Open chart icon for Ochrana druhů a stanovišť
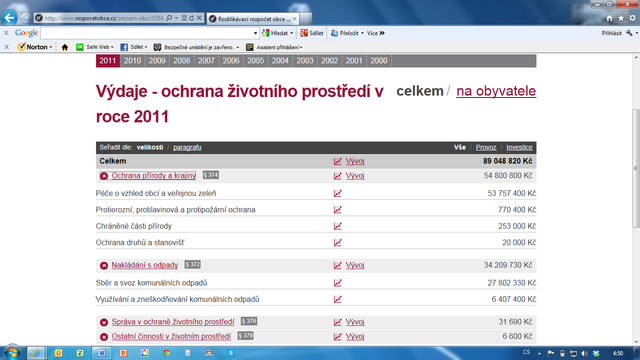The height and width of the screenshot is (360, 640). (338, 242)
